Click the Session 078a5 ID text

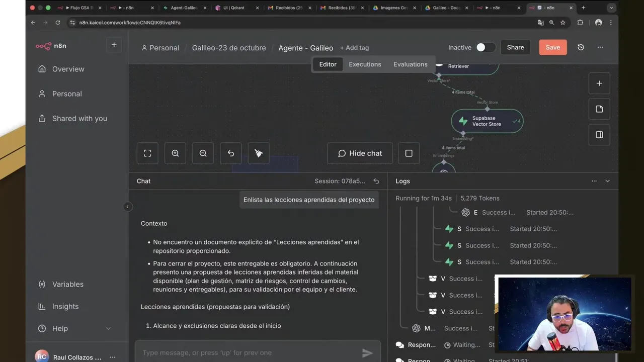340,181
